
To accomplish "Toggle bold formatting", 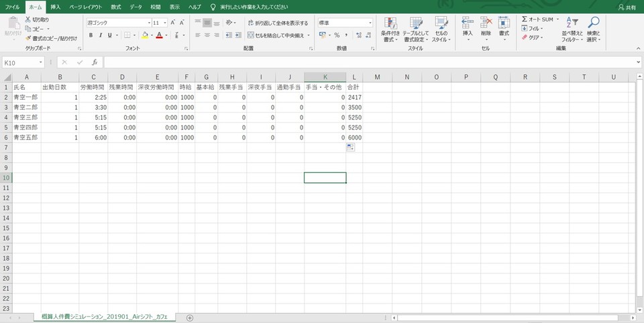I will click(91, 36).
